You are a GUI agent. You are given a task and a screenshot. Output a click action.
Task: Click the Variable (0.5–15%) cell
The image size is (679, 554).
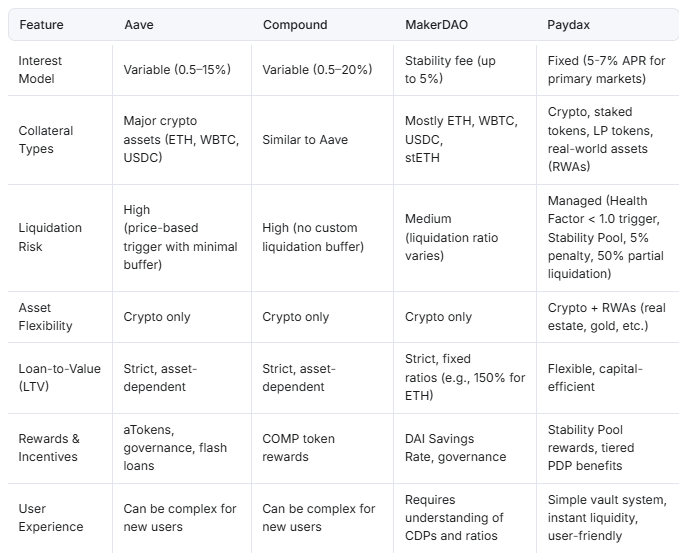coord(178,70)
